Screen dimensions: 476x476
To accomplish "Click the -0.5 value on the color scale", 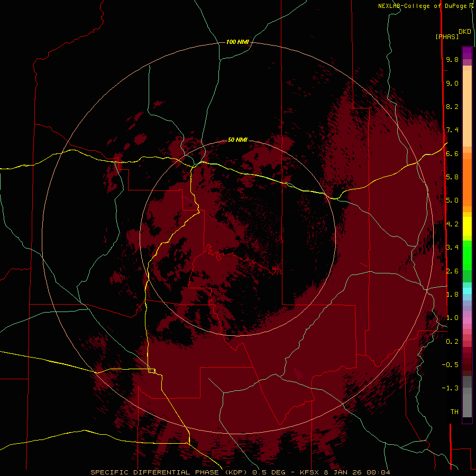I will tap(450, 365).
